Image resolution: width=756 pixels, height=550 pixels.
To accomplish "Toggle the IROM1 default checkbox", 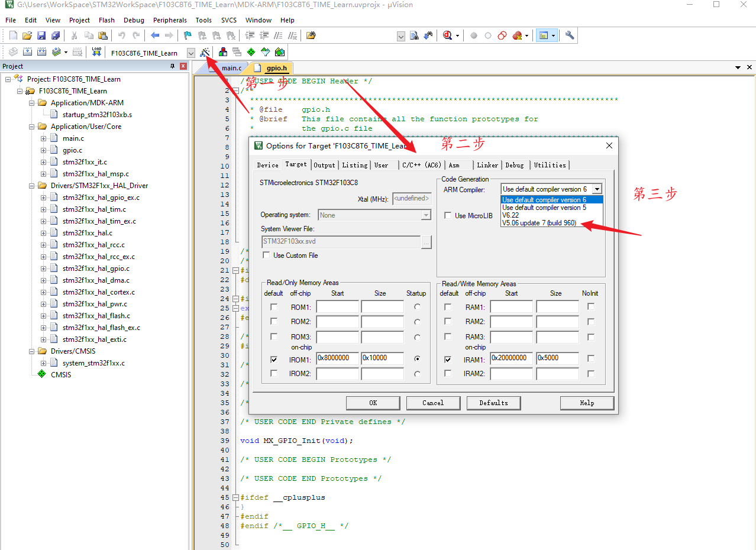I will (273, 359).
